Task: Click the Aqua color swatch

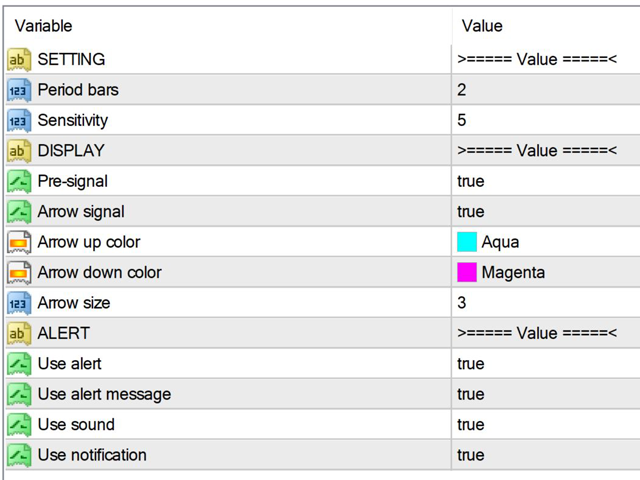Action: coord(467,242)
